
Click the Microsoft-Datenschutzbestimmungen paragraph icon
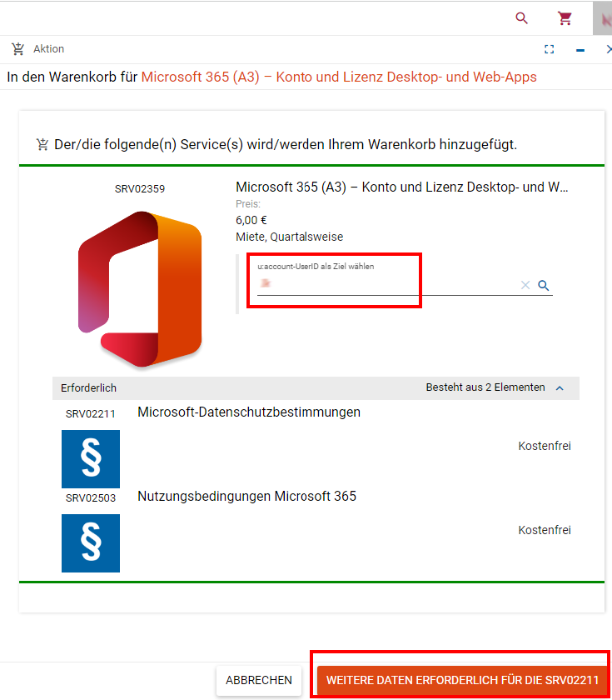[x=91, y=459]
